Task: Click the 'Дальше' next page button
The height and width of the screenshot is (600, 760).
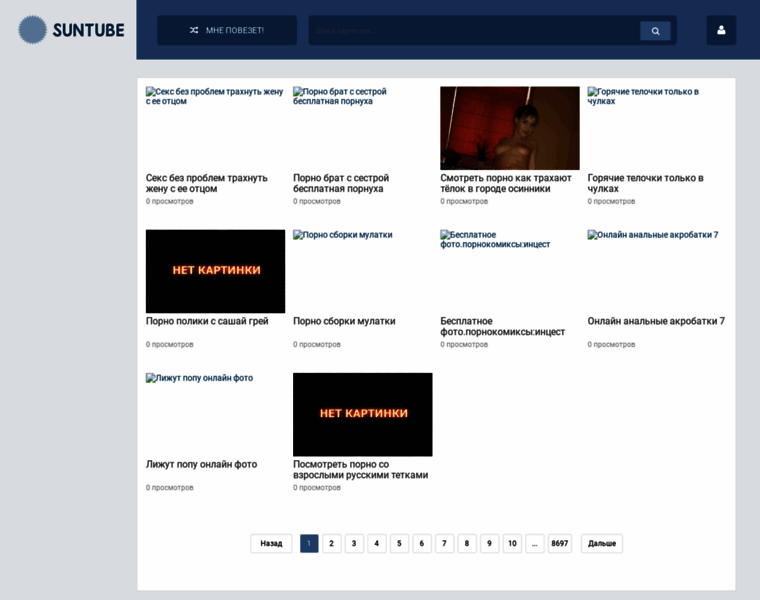Action: (x=602, y=543)
